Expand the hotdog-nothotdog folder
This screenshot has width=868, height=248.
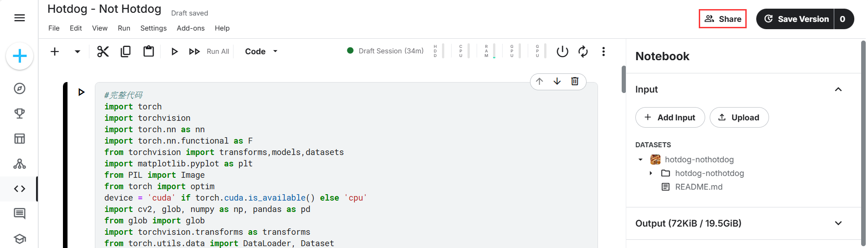pos(651,173)
